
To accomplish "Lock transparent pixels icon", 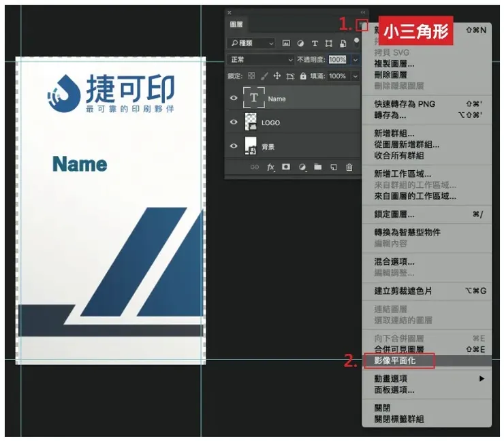I will [251, 76].
